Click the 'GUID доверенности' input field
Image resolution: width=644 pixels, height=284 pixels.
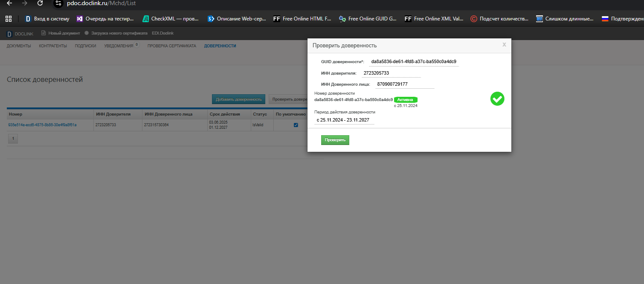click(x=414, y=61)
